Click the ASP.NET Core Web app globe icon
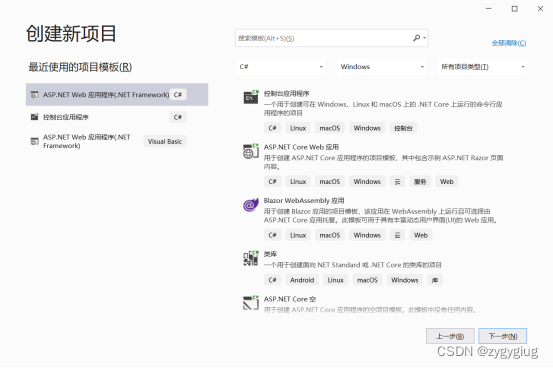The width and height of the screenshot is (553, 368). [251, 151]
